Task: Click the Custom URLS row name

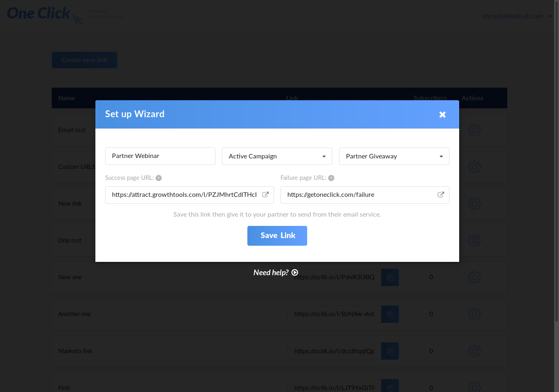Action: click(76, 167)
